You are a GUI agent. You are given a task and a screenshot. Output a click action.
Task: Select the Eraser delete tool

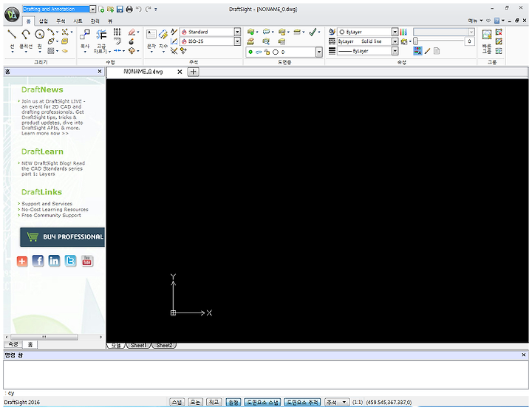[x=132, y=33]
